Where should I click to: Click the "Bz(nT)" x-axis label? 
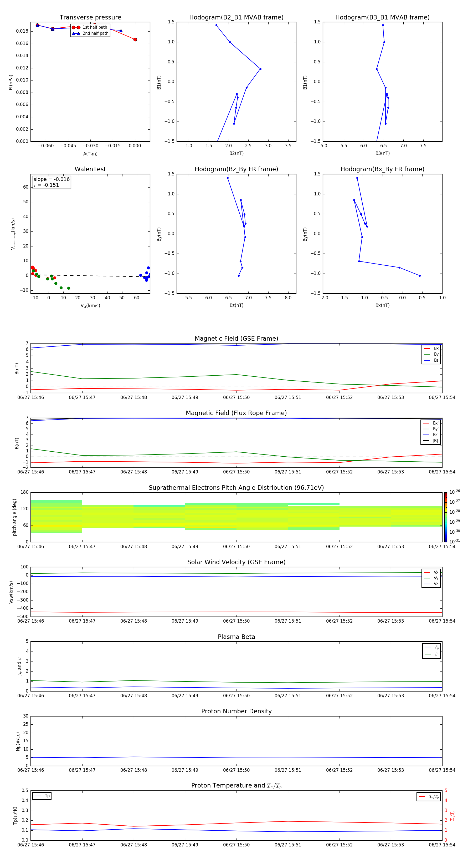pyautogui.click(x=236, y=305)
